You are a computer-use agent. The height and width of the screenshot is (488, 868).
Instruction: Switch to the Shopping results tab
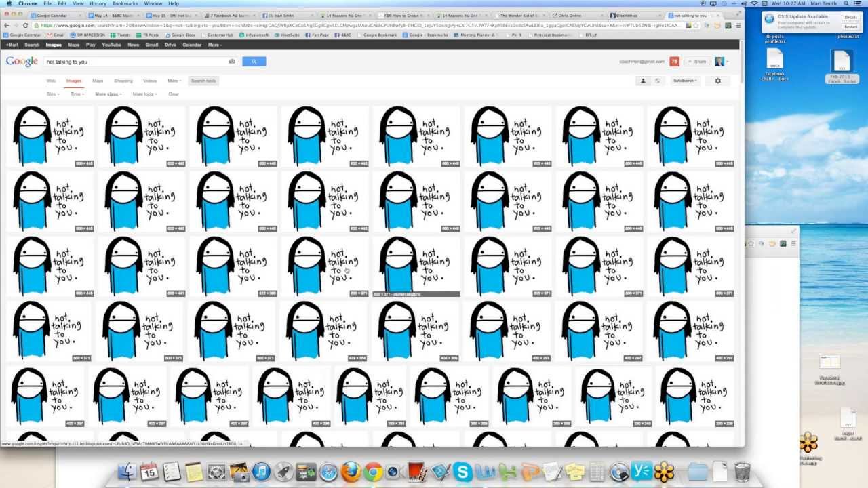[x=123, y=81]
